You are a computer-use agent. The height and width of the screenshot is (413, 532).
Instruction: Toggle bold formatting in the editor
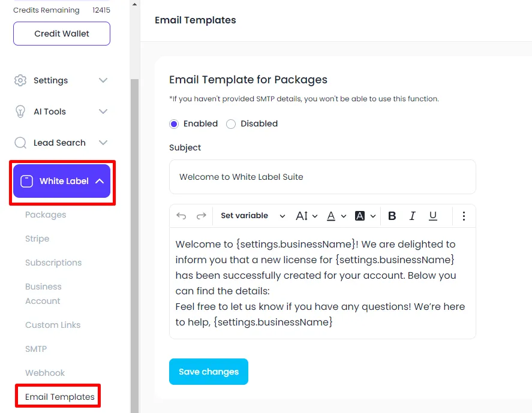tap(392, 216)
